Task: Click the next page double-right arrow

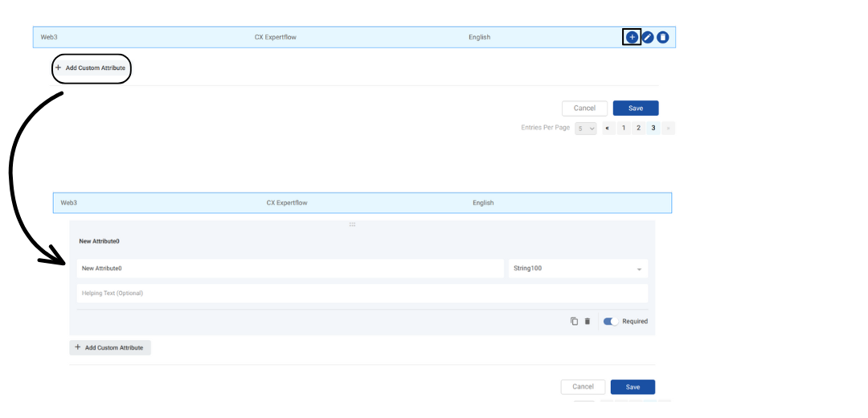Action: [669, 128]
